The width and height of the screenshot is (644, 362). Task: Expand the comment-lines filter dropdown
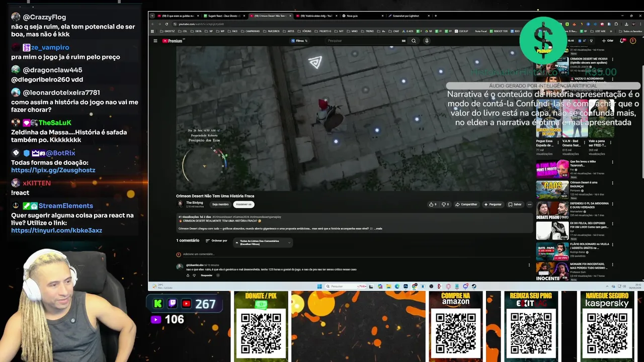pos(263,242)
